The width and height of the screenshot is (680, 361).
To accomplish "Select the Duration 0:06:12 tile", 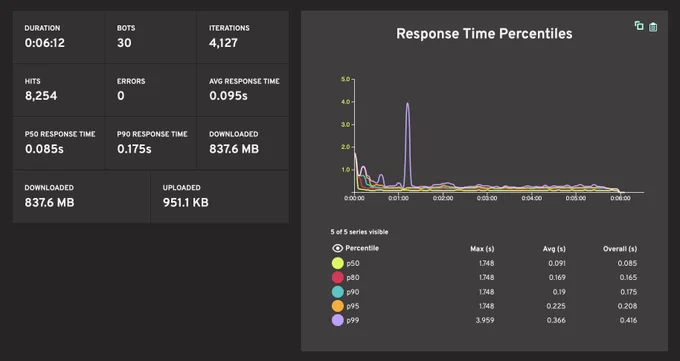I will pos(59,37).
